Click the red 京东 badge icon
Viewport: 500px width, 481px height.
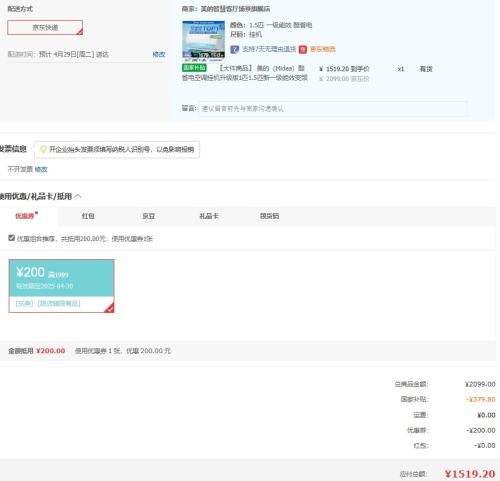(303, 49)
